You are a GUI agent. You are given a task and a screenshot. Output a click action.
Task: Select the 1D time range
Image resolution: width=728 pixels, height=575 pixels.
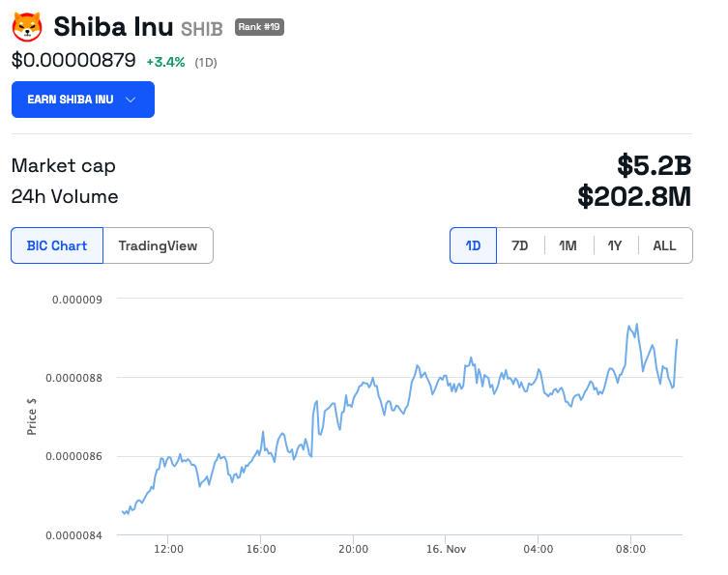tap(473, 245)
